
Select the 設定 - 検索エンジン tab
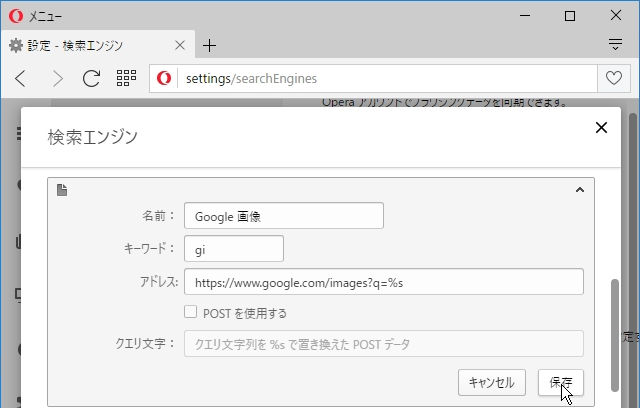click(97, 45)
